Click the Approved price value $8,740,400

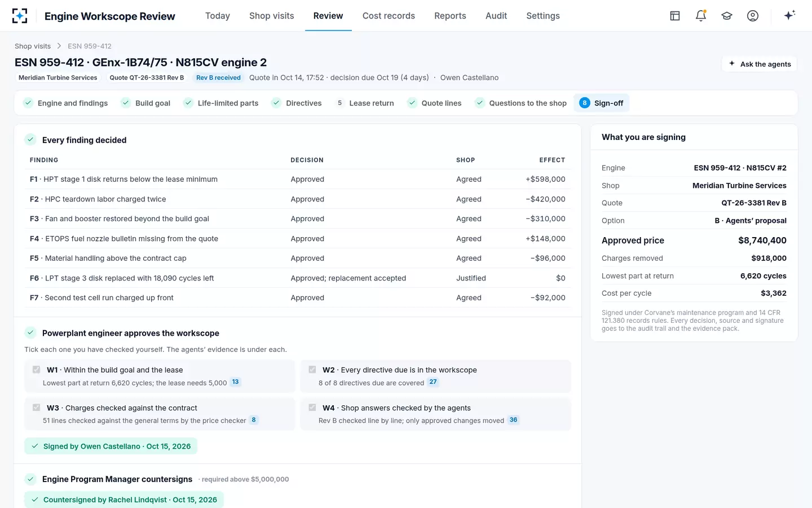(762, 240)
